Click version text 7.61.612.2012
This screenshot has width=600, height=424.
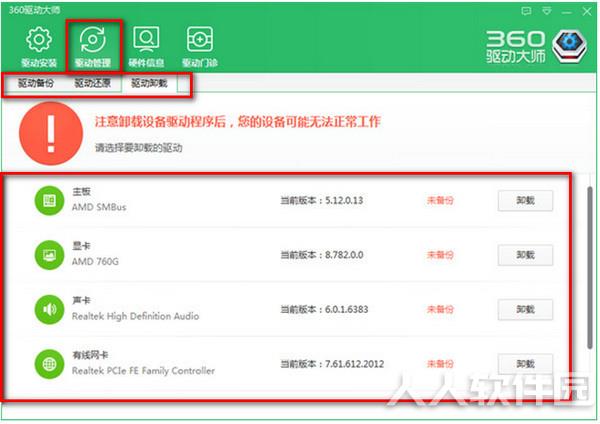354,364
